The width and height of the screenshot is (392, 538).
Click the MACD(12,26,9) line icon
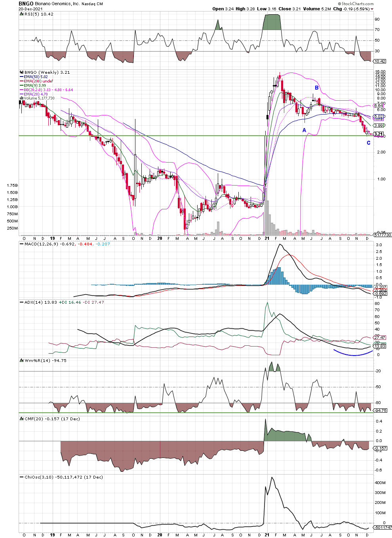click(22, 244)
